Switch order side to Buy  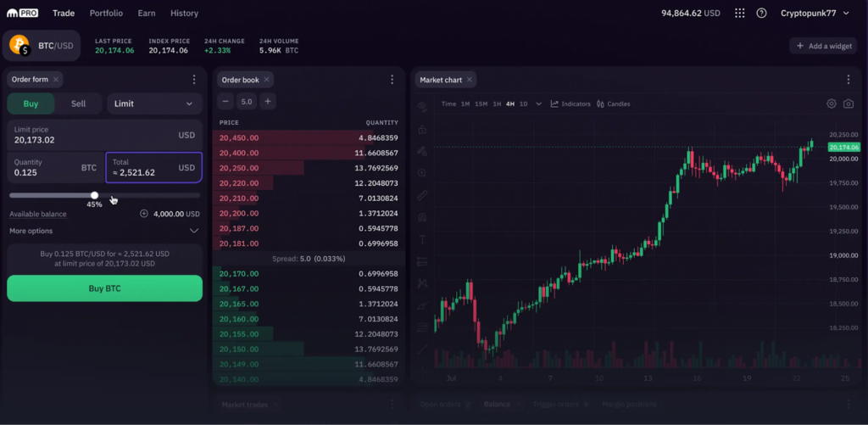[x=31, y=103]
